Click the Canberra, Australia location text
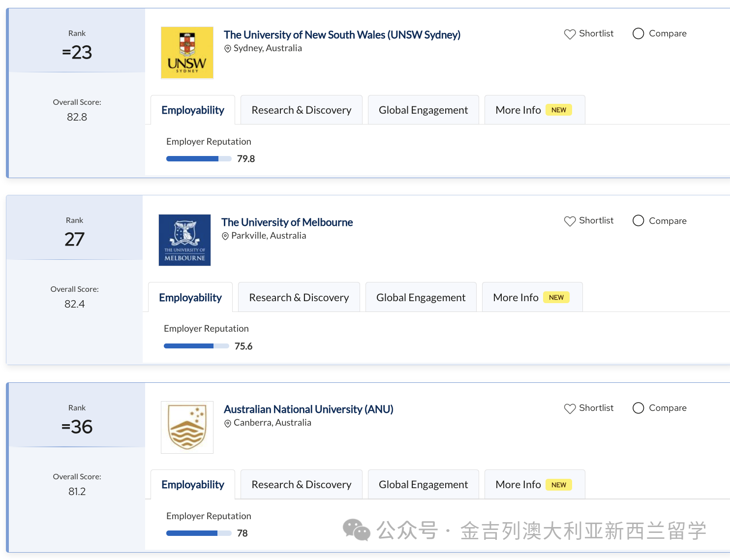Viewport: 730px width, 560px height. pyautogui.click(x=272, y=423)
